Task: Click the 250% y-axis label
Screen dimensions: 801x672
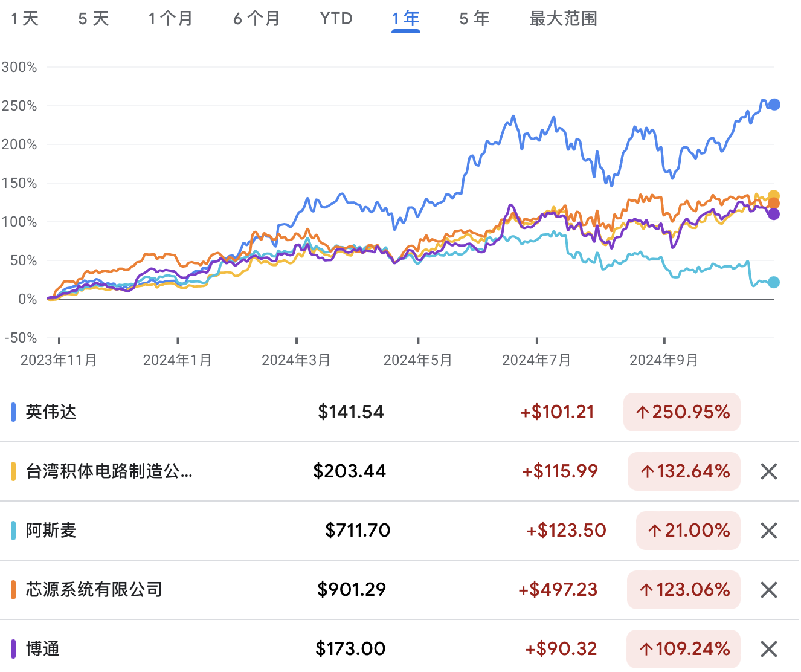Action: (19, 106)
